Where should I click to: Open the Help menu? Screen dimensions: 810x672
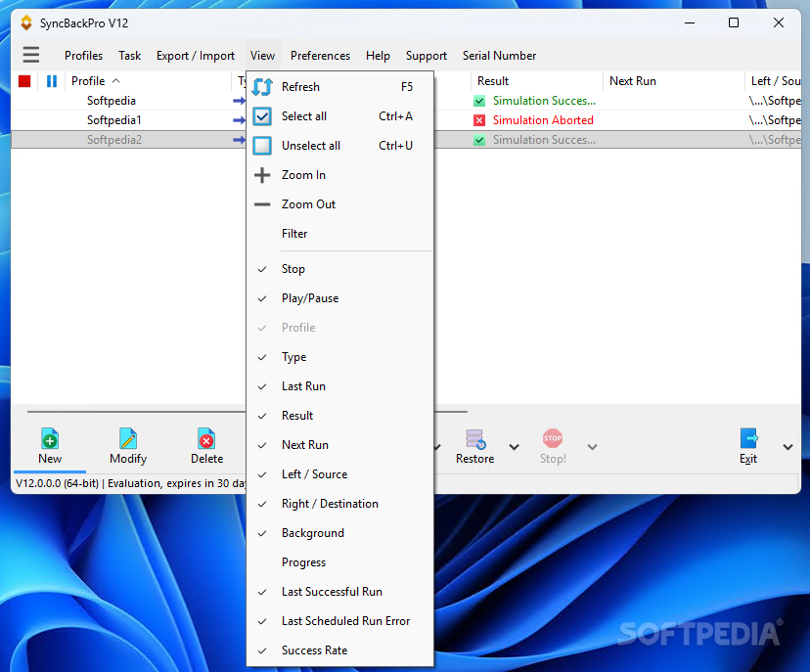pos(378,56)
